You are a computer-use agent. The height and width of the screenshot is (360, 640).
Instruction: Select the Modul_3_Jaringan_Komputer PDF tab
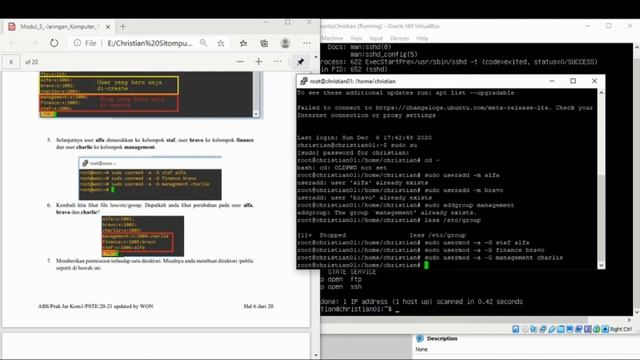point(60,27)
